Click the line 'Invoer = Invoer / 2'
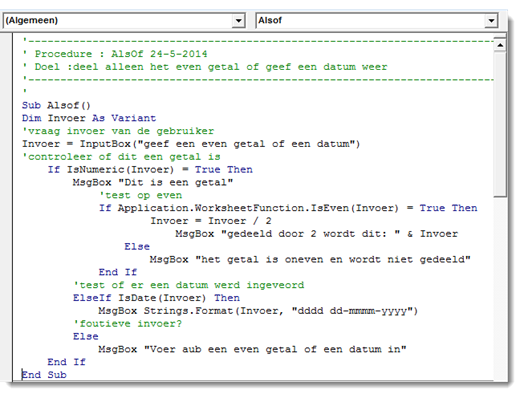 211,221
